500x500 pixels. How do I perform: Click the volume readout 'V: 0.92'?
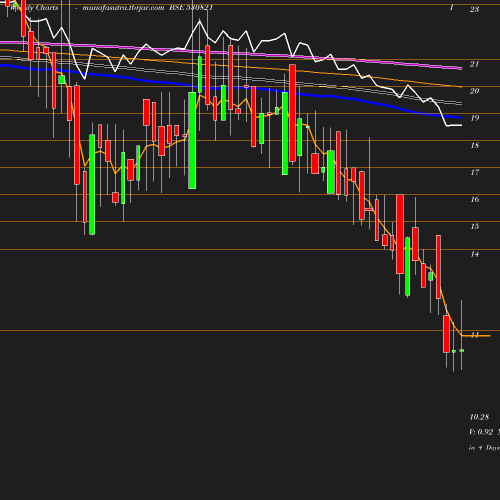(481, 432)
